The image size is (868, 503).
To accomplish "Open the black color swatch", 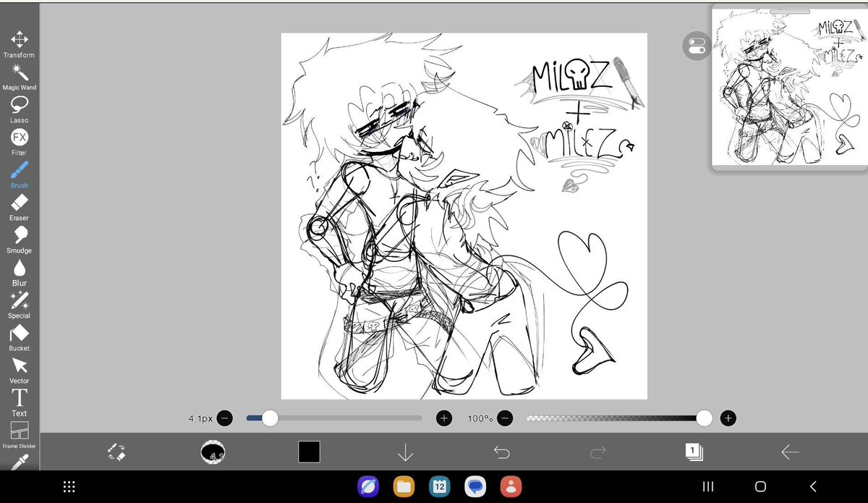I will coord(309,452).
